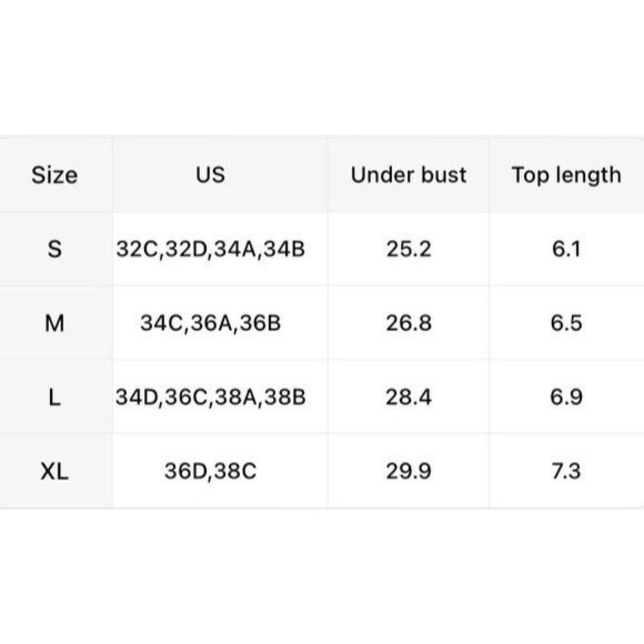The width and height of the screenshot is (644, 644).
Task: Select the Under bust column header
Action: pos(409,175)
